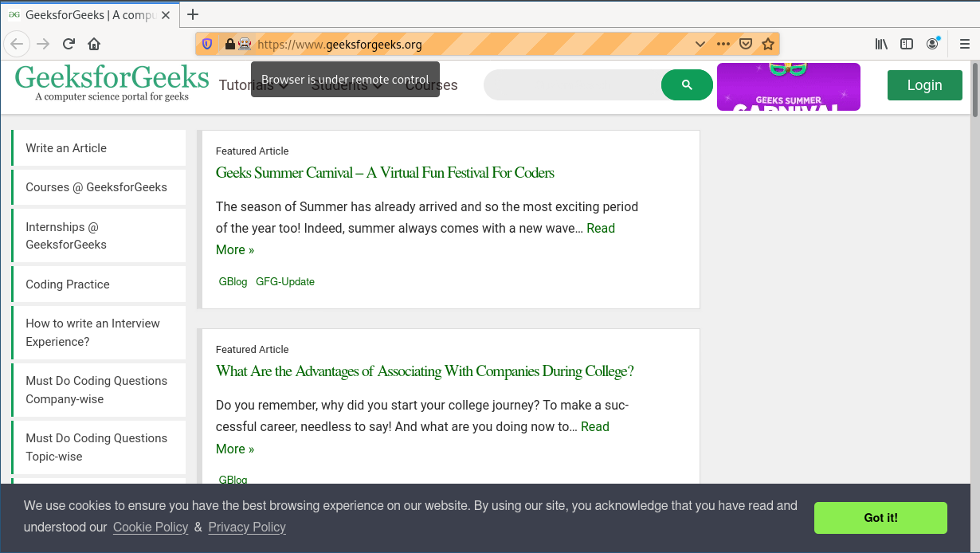Expand the Tutorials dropdown menu
This screenshot has width=980, height=553.
coord(254,85)
